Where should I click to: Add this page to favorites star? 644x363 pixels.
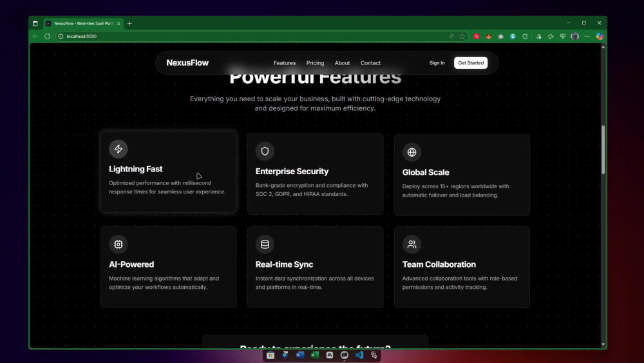462,36
